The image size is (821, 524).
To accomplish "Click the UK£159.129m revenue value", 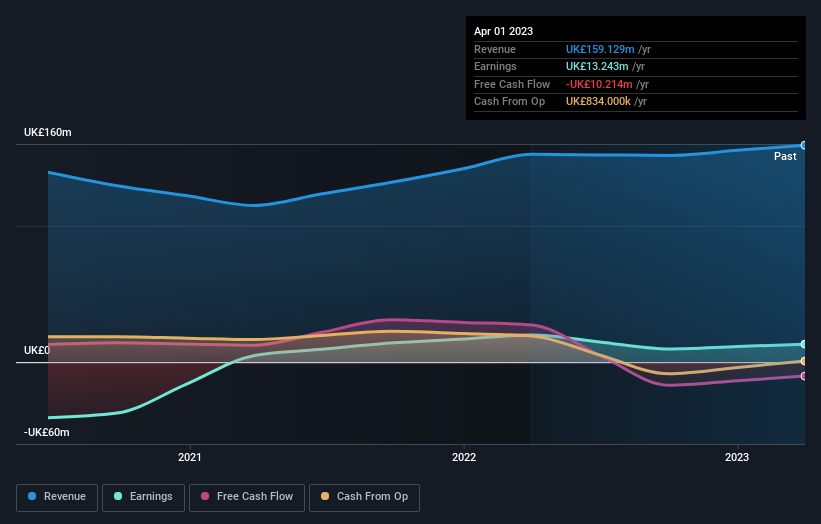I will pyautogui.click(x=600, y=49).
